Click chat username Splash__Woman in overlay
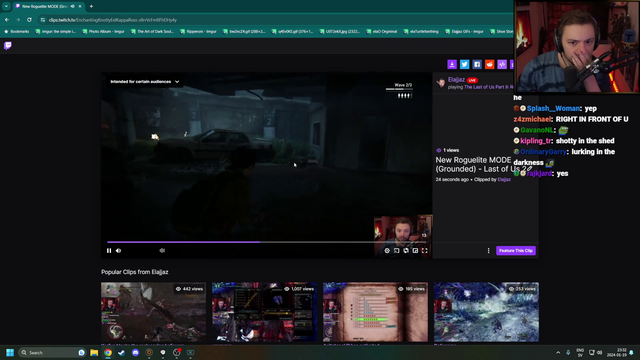Image resolution: width=640 pixels, height=360 pixels. tap(553, 109)
